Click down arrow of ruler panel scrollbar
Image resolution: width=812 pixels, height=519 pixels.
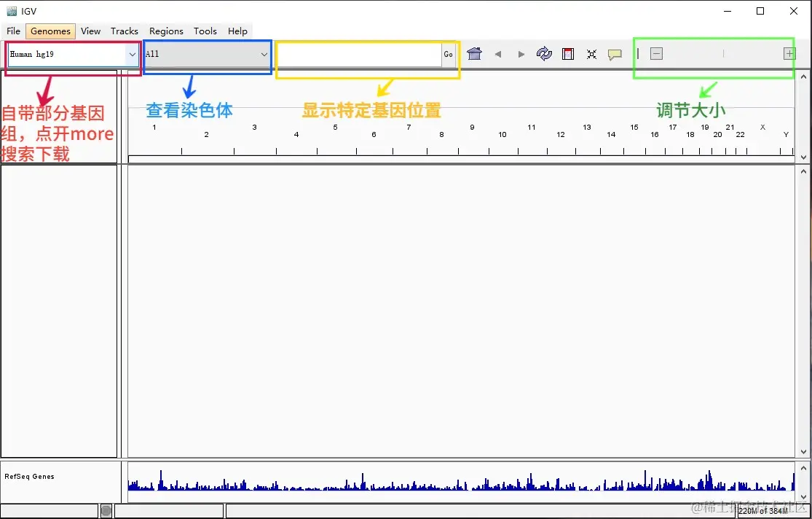click(804, 157)
